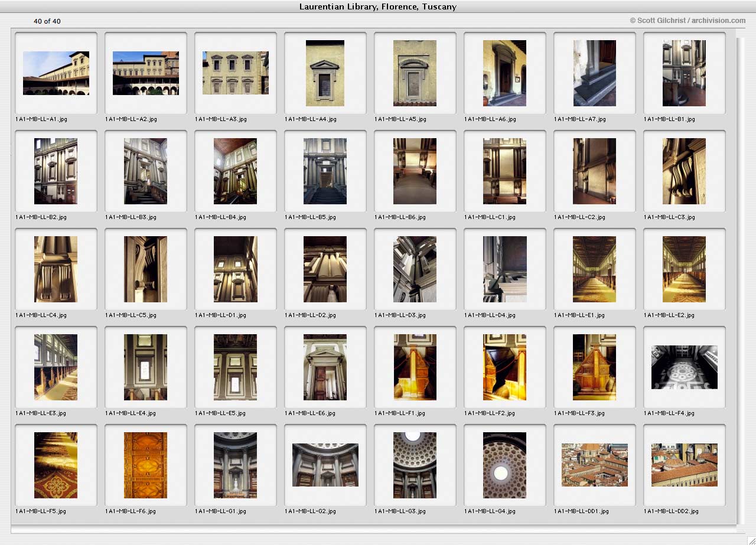Select the image above 1A1-MB-LL-D2.jpg
This screenshot has width=756, height=545.
(325, 269)
